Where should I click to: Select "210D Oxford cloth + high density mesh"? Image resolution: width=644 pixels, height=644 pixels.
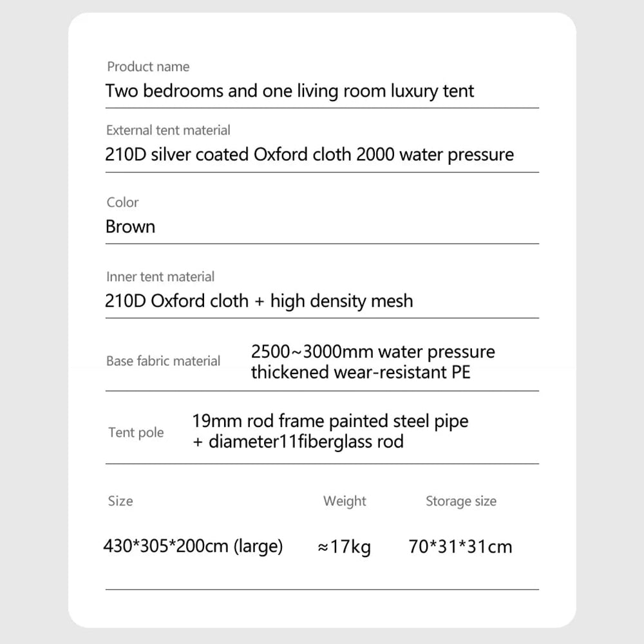(259, 301)
